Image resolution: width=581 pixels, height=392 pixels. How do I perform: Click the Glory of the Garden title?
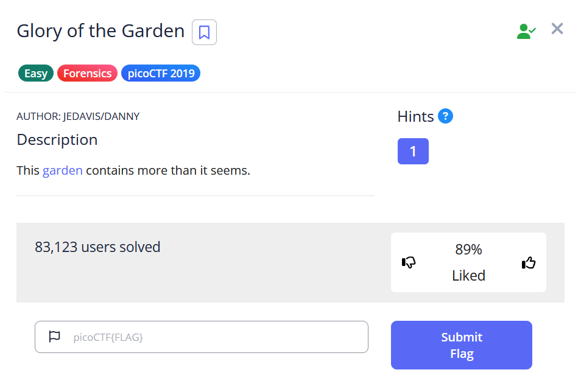tap(100, 31)
